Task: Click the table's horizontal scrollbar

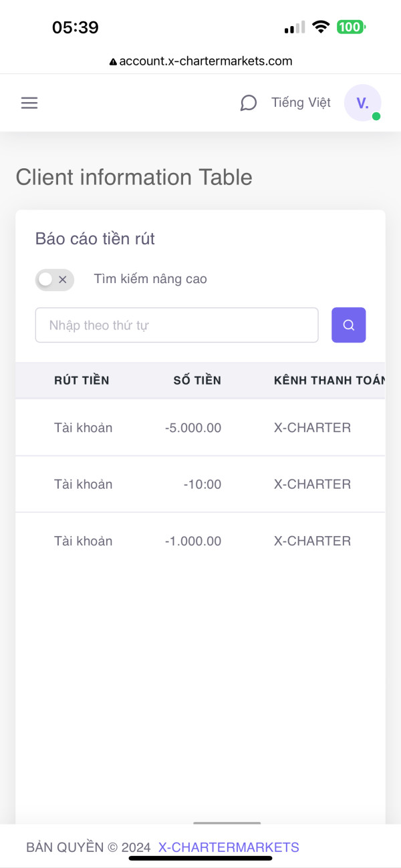Action: (227, 823)
